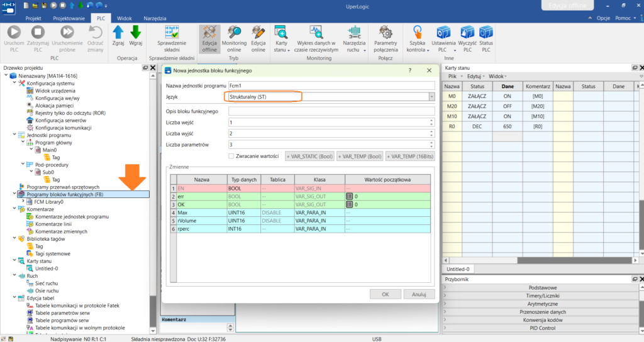Undock the Drzewko projektu panel
This screenshot has width=644, height=342.
(x=145, y=68)
